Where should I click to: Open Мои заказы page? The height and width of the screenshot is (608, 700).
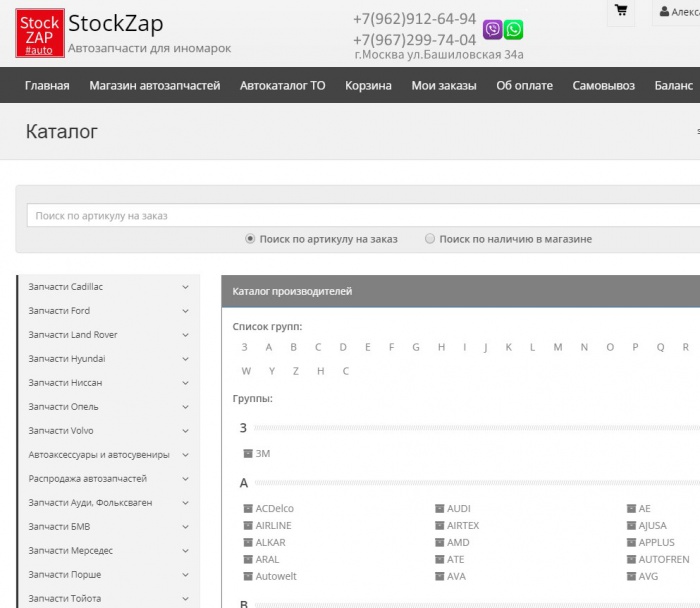[444, 85]
